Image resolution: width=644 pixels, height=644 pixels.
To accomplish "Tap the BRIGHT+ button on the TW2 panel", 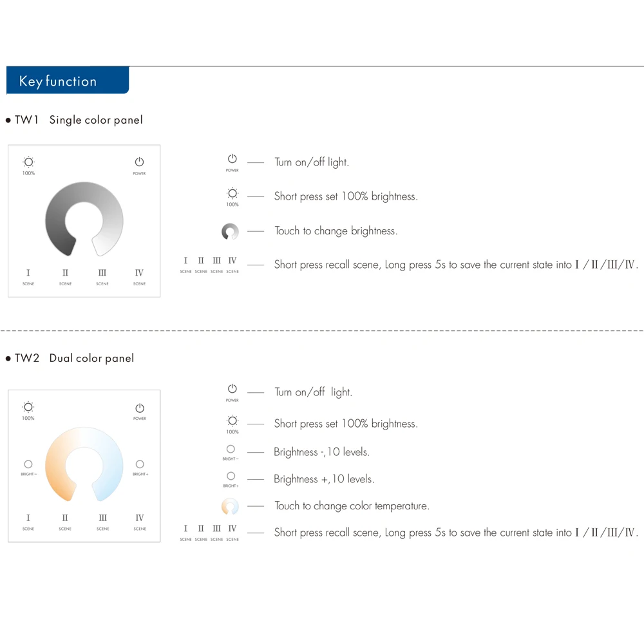I will [x=140, y=464].
